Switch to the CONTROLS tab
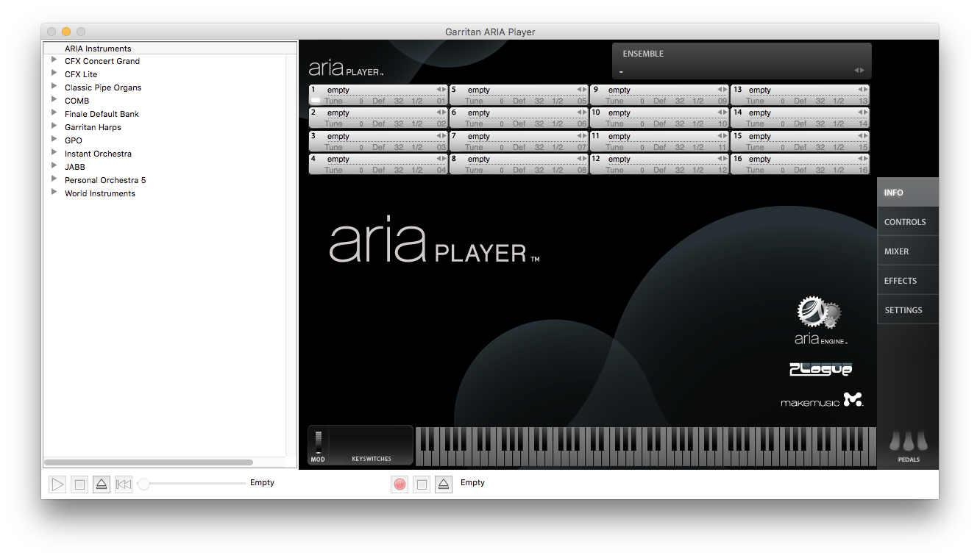 pyautogui.click(x=908, y=222)
